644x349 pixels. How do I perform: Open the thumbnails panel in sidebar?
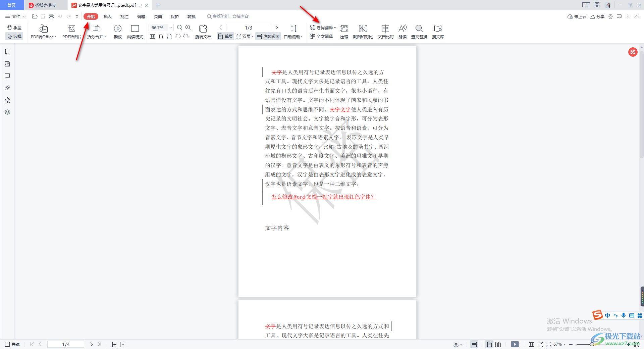7,64
